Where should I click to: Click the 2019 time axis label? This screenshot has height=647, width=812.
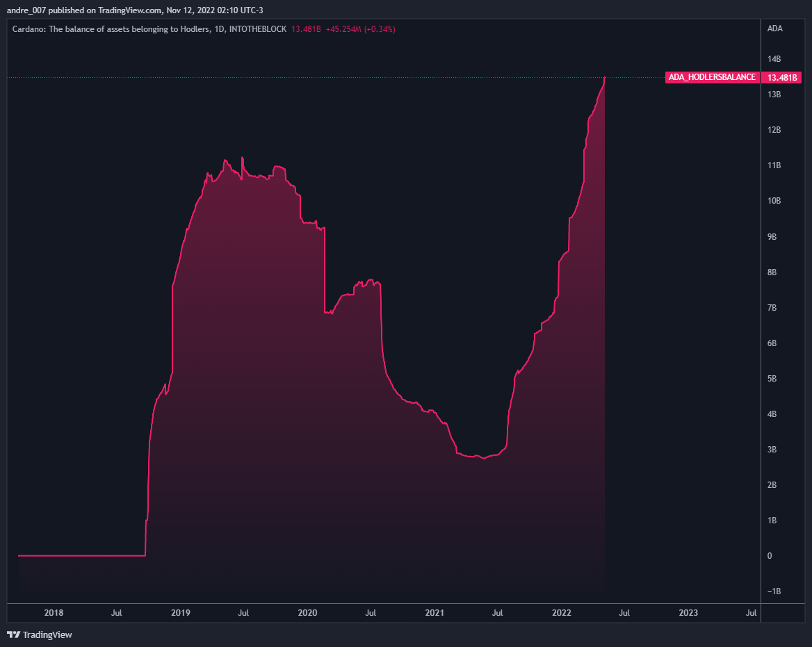(181, 613)
